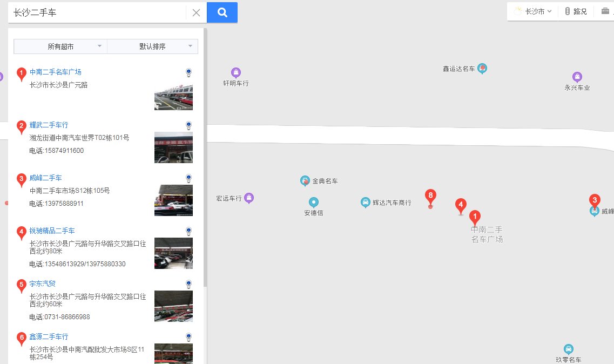Click street view icon for 中南二手名车广场

coord(189,72)
